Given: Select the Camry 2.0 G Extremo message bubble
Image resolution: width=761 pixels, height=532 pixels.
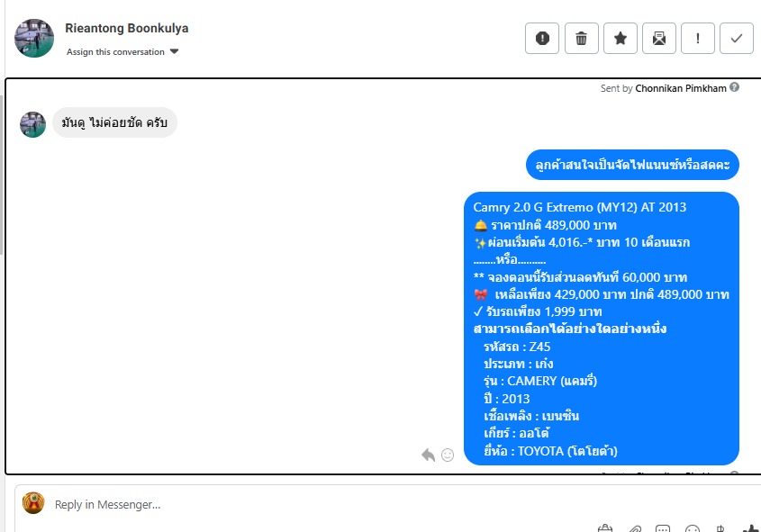Looking at the screenshot, I should click(602, 329).
